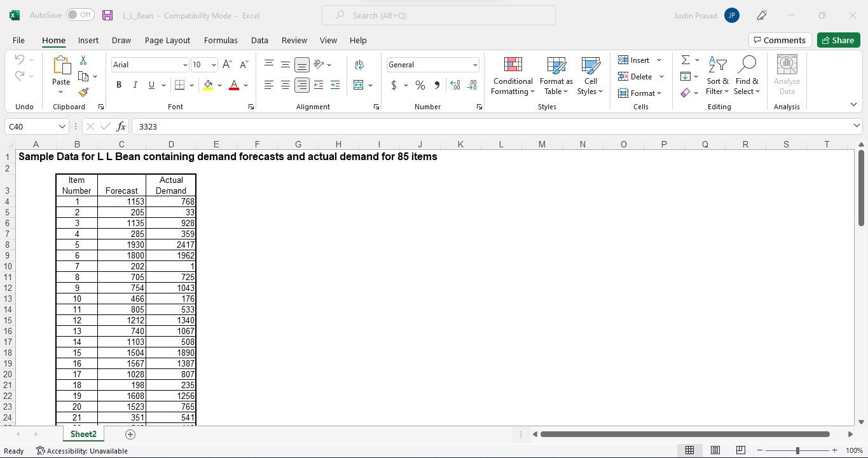Open the Fill Color dropdown arrow
The height and width of the screenshot is (458, 868).
[219, 84]
